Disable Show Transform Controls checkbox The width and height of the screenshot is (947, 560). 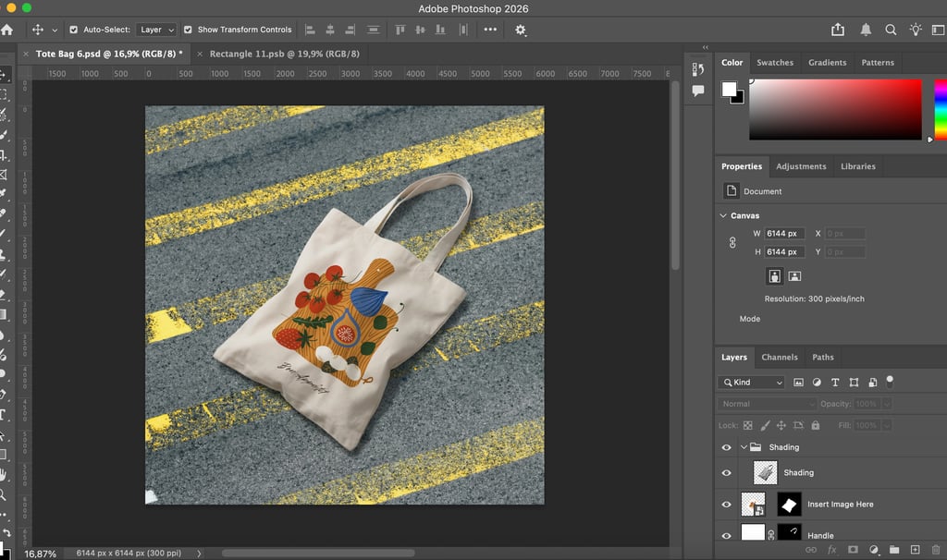pyautogui.click(x=189, y=30)
